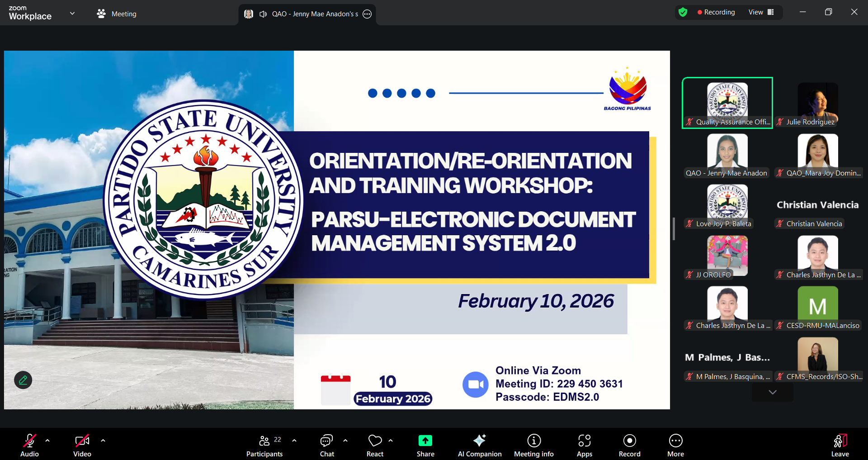Open the Participants list
Image resolution: width=868 pixels, height=460 pixels.
(264, 445)
